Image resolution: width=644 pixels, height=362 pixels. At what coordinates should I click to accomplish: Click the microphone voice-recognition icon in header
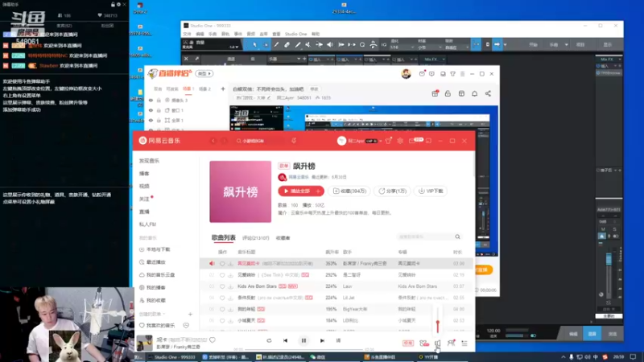[x=294, y=141]
